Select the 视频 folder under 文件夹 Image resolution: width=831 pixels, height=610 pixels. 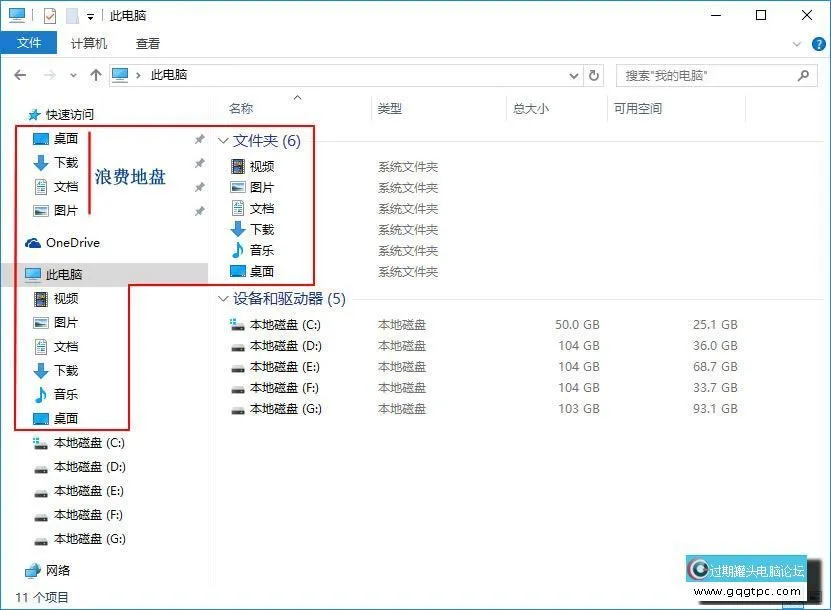(260, 166)
